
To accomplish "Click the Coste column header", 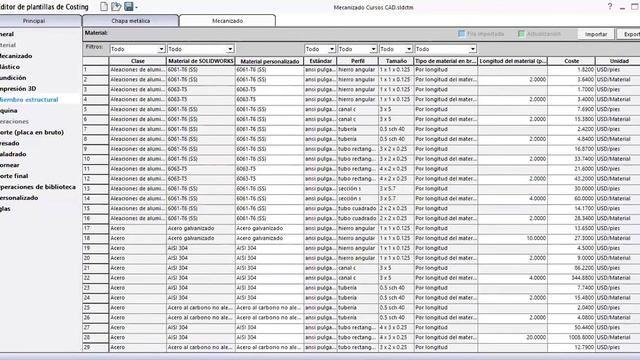I will pyautogui.click(x=571, y=61).
